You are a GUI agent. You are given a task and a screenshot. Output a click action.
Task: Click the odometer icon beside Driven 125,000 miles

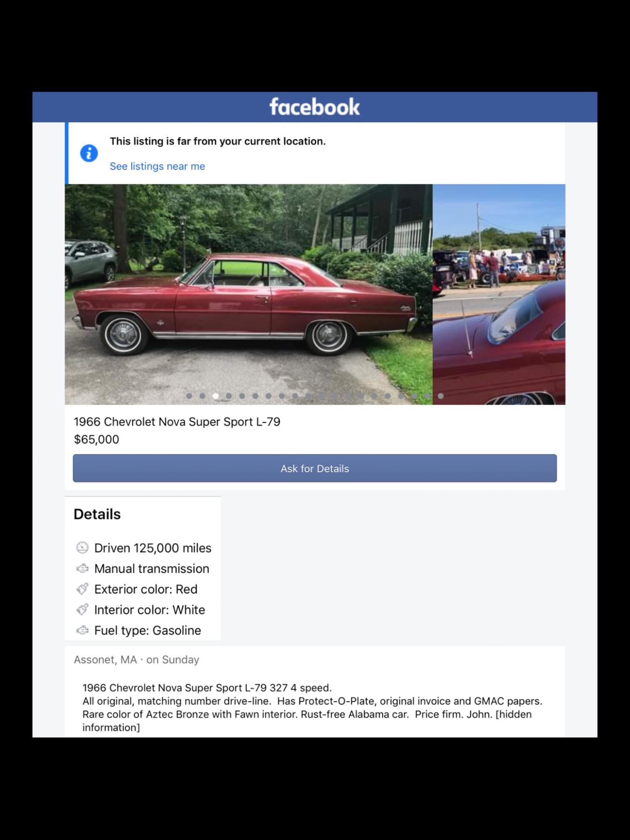[82, 548]
